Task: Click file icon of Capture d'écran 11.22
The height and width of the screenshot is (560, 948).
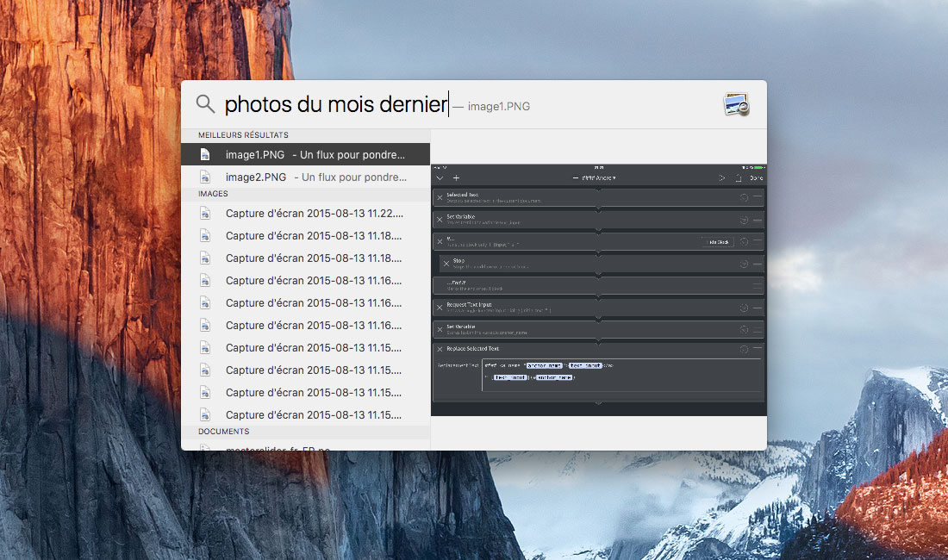Action: coord(206,214)
